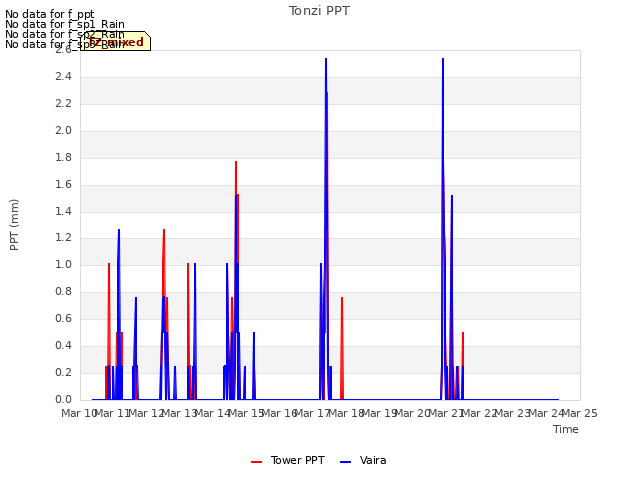Click the blue Vaira legend swatch
Screen dimensions: 640x480
click(x=345, y=462)
